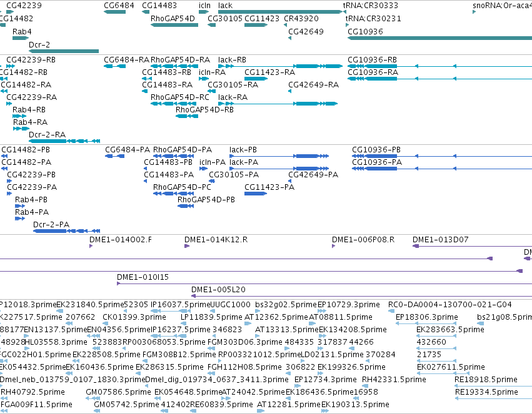532x414 pixels.
Task: Select the GM05742.5prime EST label
Action: pyautogui.click(x=126, y=405)
